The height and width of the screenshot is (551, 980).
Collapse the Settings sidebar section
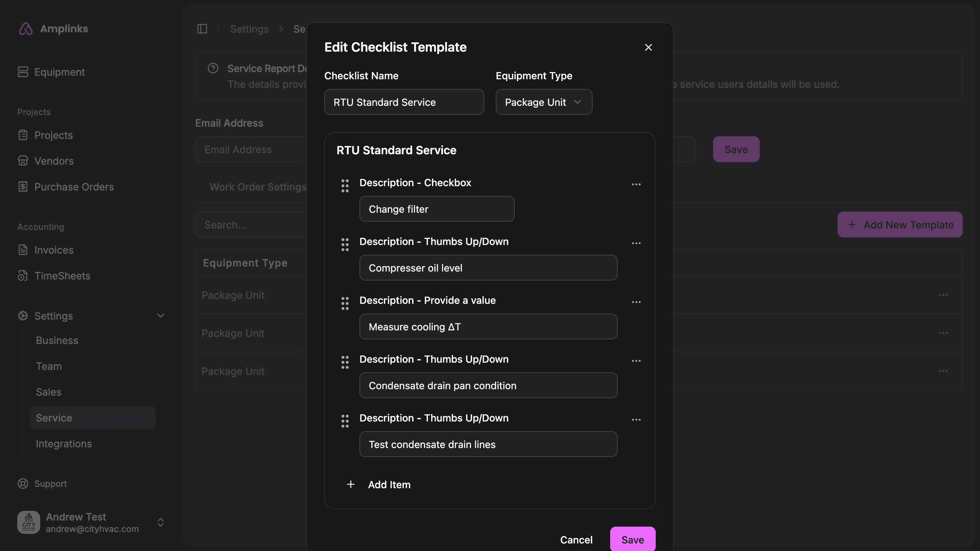(161, 316)
